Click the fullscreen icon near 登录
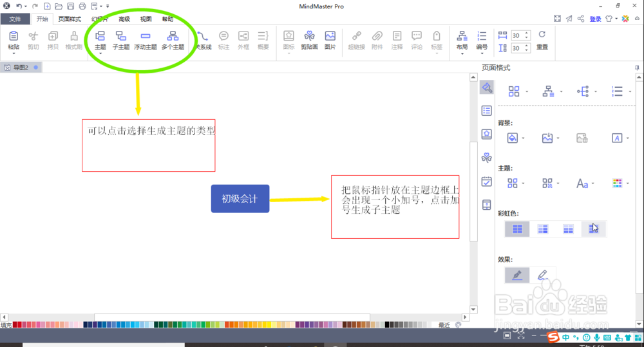This screenshot has width=644, height=347. 557,19
